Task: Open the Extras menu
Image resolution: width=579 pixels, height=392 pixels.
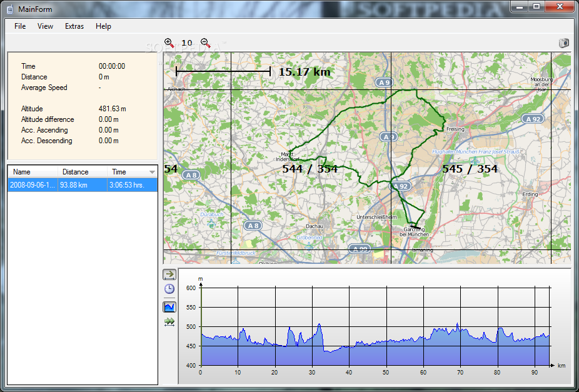Action: point(74,26)
